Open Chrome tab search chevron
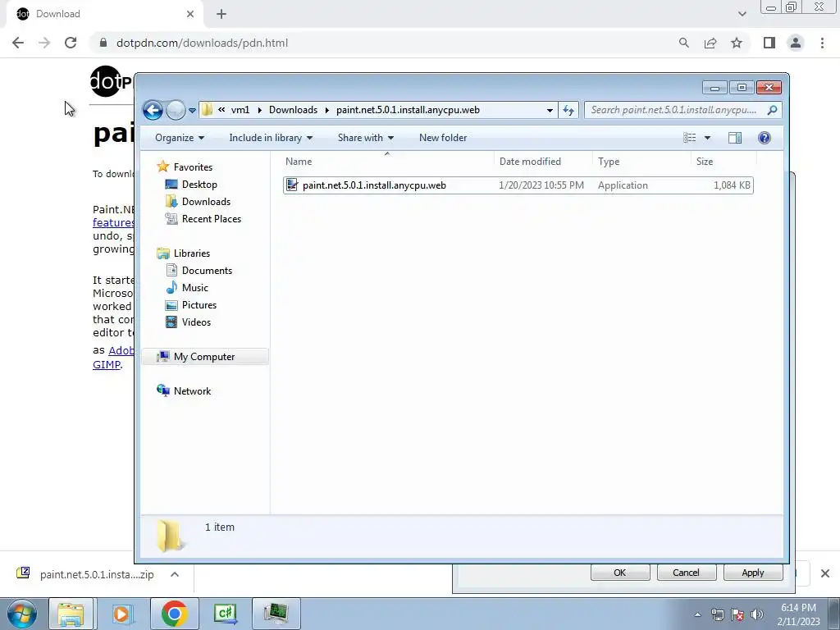The width and height of the screenshot is (840, 630). pyautogui.click(x=742, y=14)
